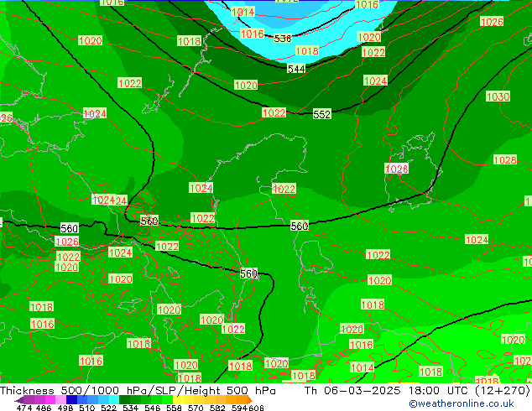Click the 536 height contour label

coord(282,39)
